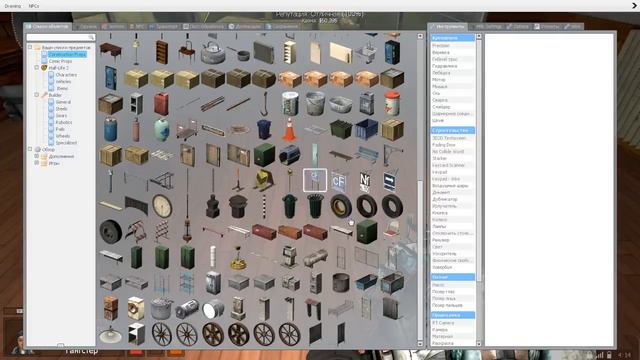Spawn the pale green propane canister
This screenshot has width=640, height=360.
pyautogui.click(x=162, y=129)
